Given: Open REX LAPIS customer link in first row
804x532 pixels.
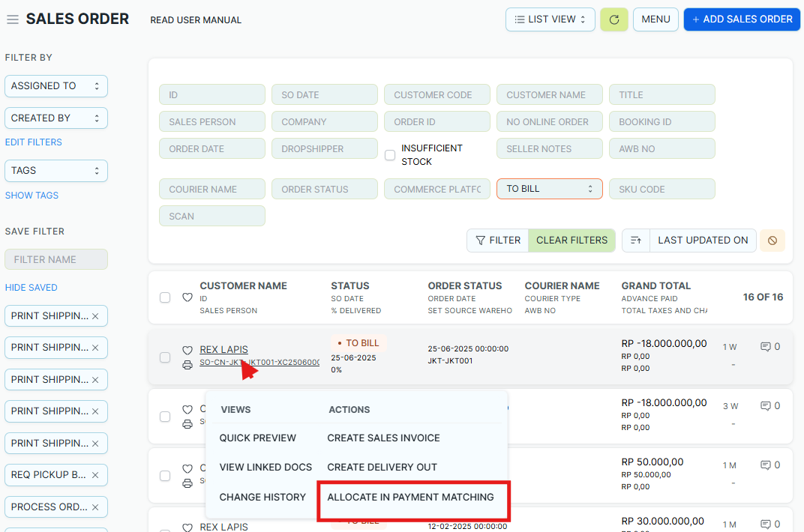Looking at the screenshot, I should pos(224,350).
